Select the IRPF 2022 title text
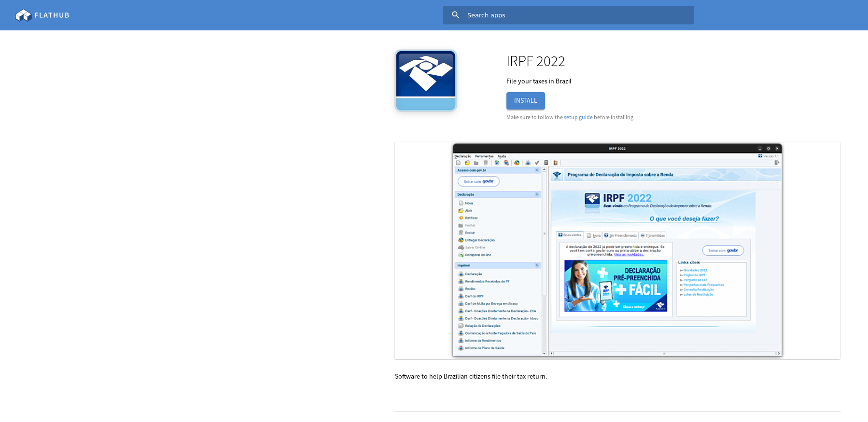This screenshot has width=868, height=422. 535,61
